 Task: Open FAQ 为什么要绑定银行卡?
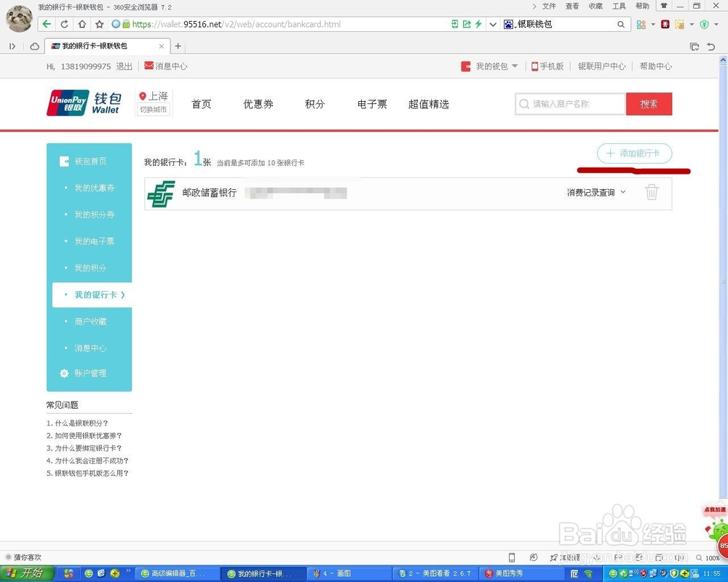[84, 448]
